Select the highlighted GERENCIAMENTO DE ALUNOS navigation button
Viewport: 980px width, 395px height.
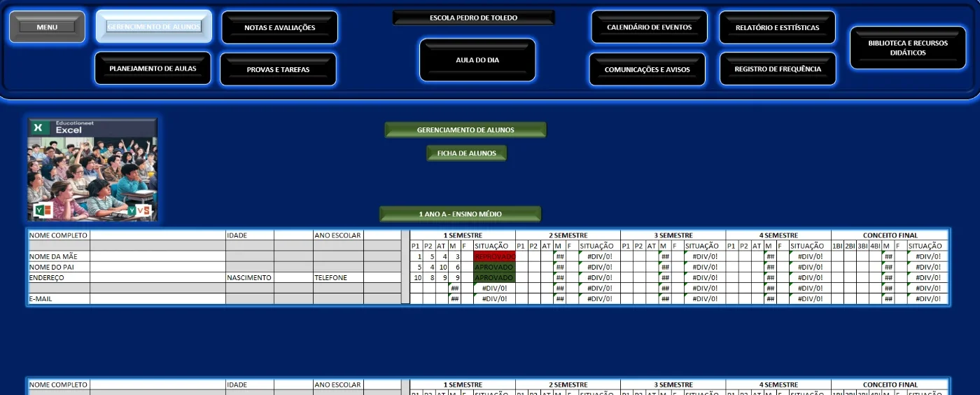tap(154, 27)
